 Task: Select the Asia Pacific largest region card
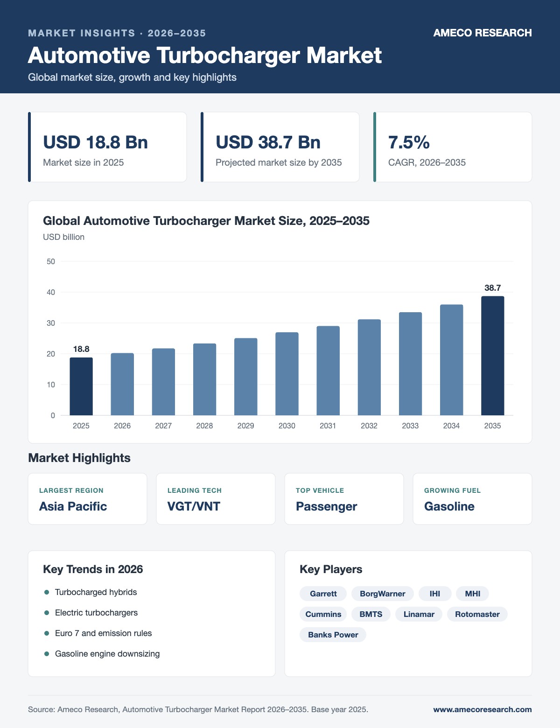(87, 499)
